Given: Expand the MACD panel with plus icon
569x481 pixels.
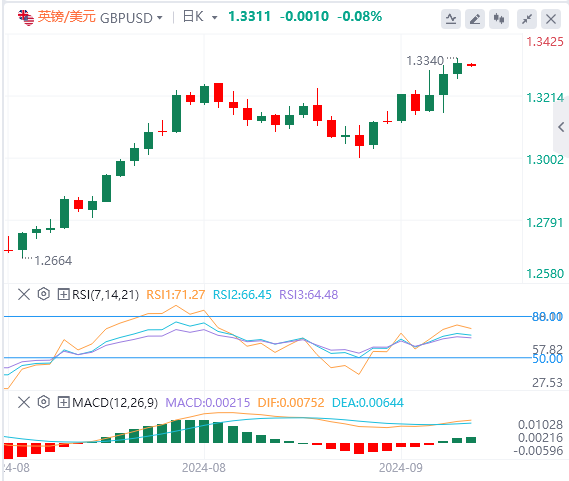Looking at the screenshot, I should click(63, 402).
